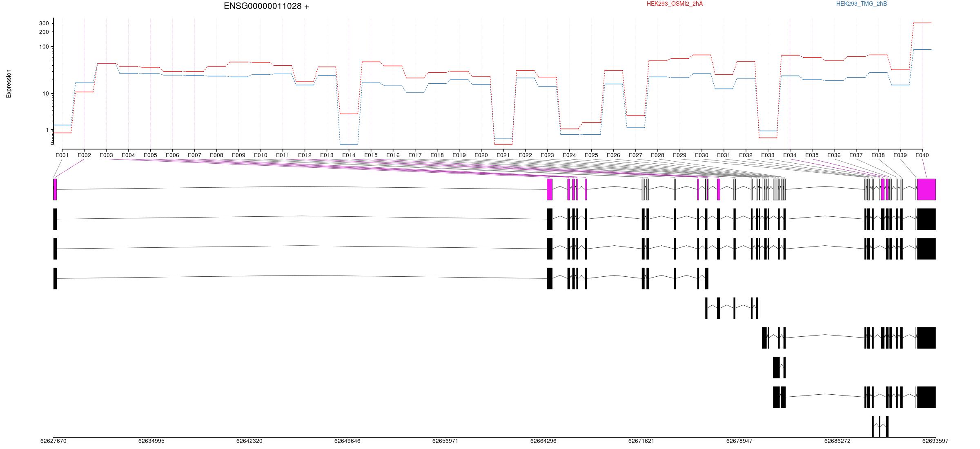The height and width of the screenshot is (449, 980).
Task: Click genomic coordinate 62642320
Action: pyautogui.click(x=249, y=441)
